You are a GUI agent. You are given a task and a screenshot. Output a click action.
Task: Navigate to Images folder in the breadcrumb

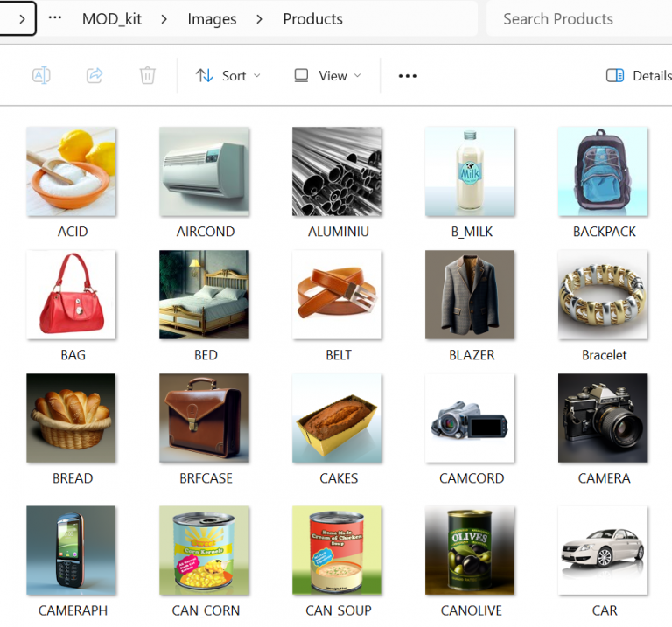[212, 19]
